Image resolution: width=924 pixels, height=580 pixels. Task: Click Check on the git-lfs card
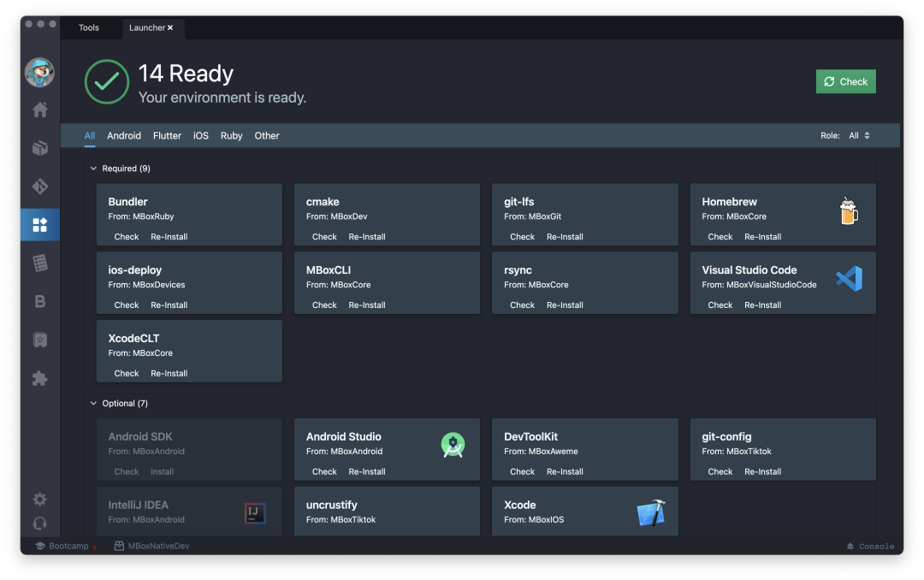click(522, 236)
